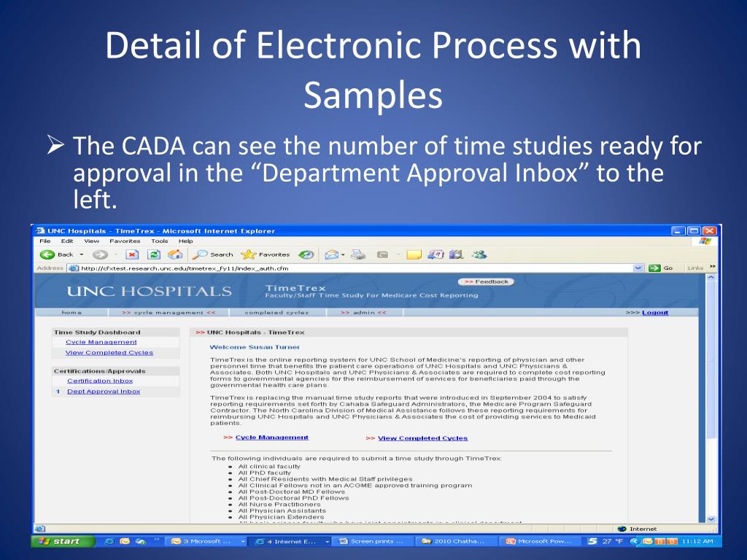Switch to '2010 Chatha...' taskbar folder

coord(457,542)
